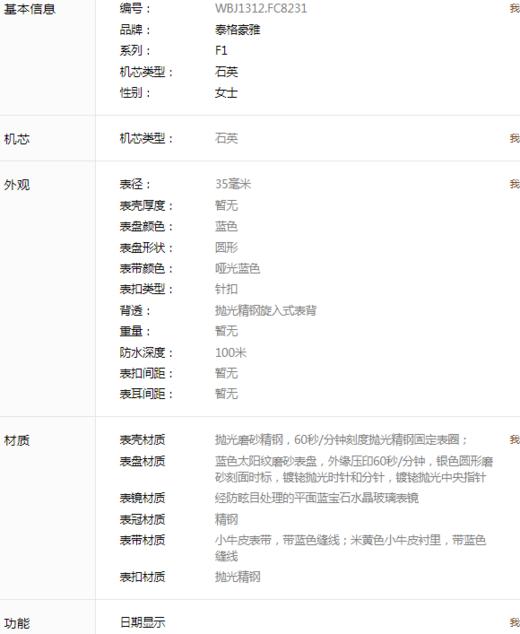Screen dimensions: 520x634
Task: Click the dial material text starting 蓝色太阳纹
Action: tap(354, 469)
